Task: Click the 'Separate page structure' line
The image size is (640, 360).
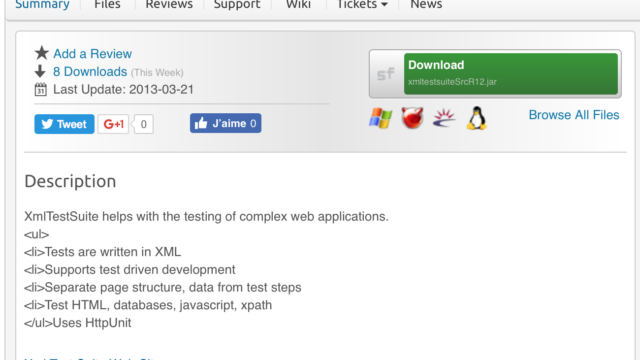Action: [x=163, y=287]
